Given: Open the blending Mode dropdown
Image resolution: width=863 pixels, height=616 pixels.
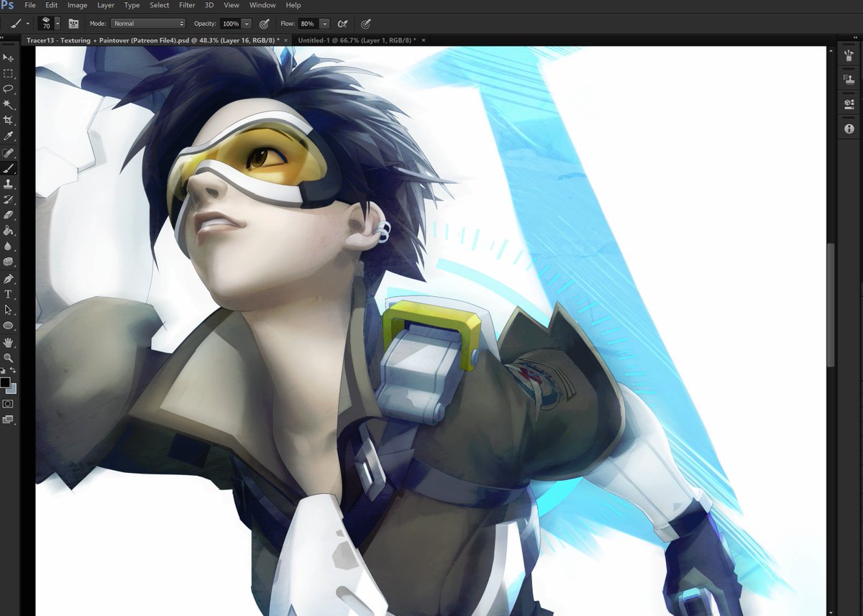Looking at the screenshot, I should tap(147, 24).
